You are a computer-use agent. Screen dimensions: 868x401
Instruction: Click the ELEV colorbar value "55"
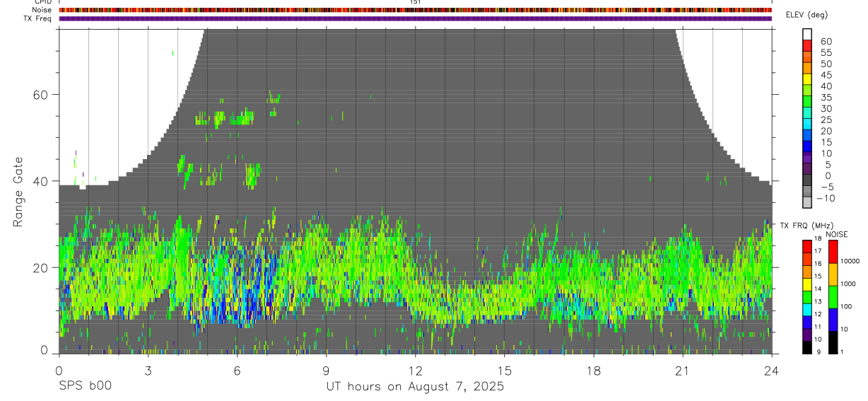click(x=826, y=52)
